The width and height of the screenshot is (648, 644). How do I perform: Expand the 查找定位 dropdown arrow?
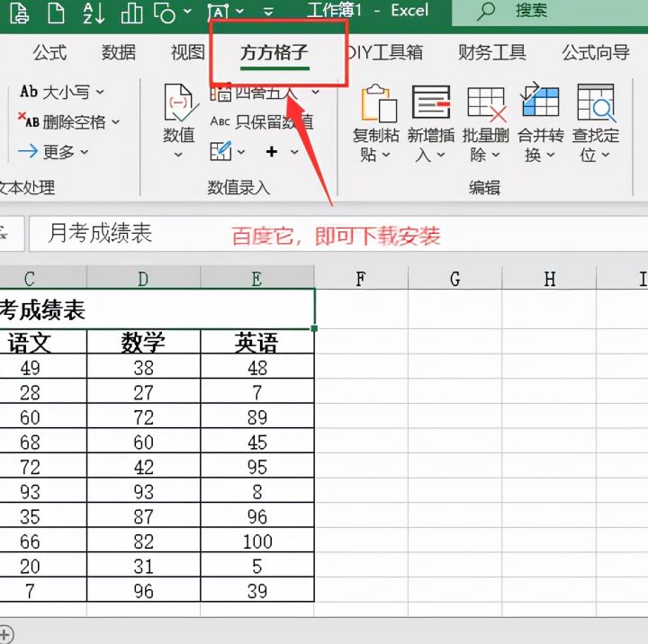(606, 155)
